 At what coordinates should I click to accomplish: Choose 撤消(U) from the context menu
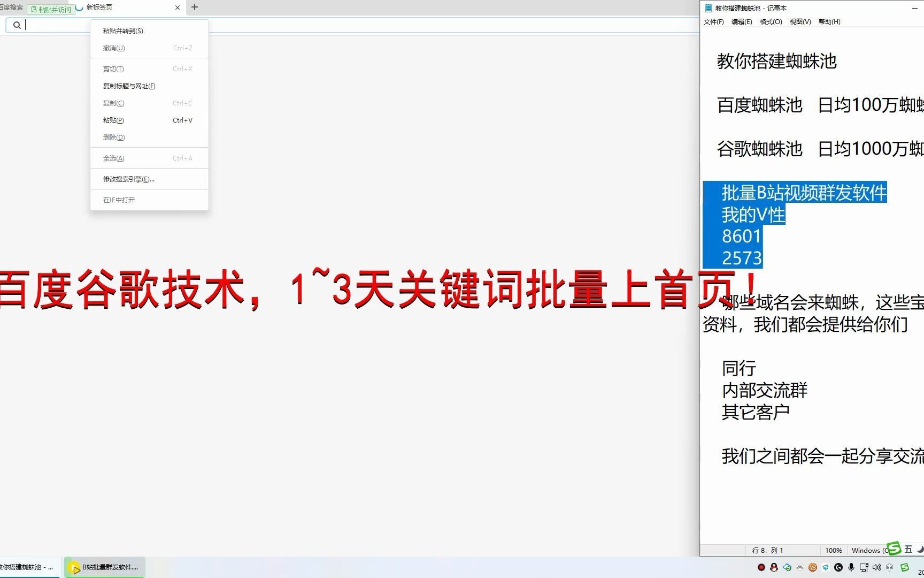(149, 48)
